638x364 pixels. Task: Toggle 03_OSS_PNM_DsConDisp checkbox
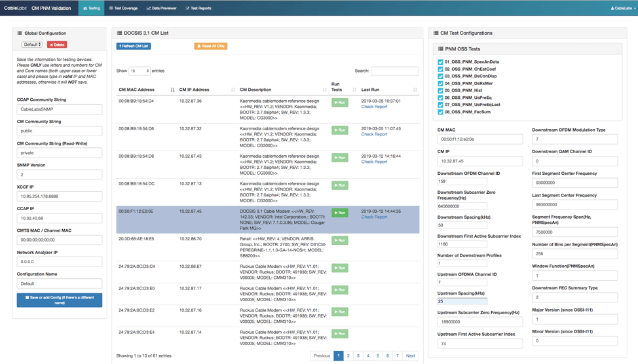pyautogui.click(x=440, y=76)
